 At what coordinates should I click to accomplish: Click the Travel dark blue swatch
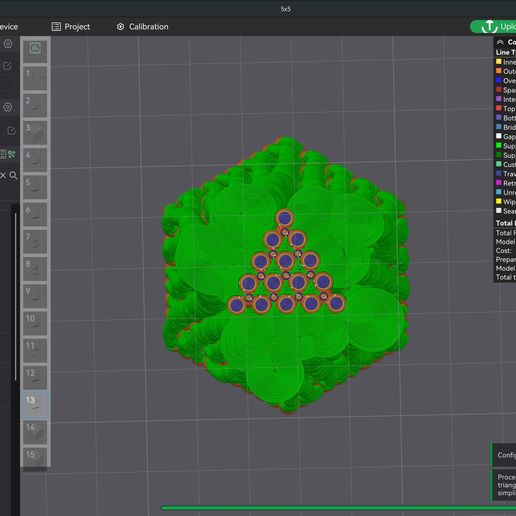[499, 173]
